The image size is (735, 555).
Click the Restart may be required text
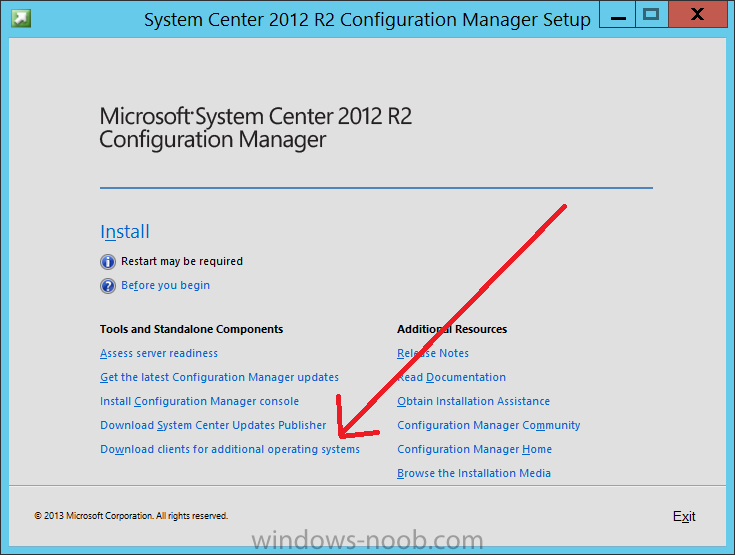[182, 261]
